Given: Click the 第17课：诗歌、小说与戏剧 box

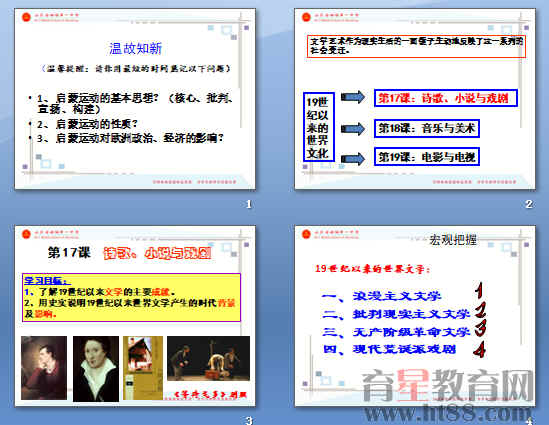Looking at the screenshot, I should tap(446, 98).
